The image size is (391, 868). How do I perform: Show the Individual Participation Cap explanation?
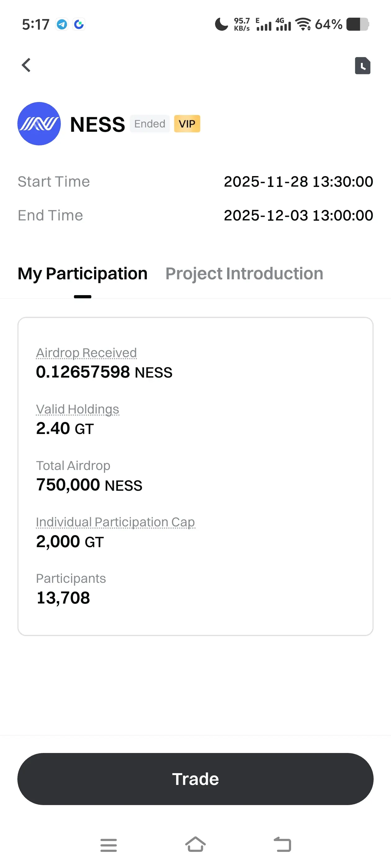pos(115,522)
